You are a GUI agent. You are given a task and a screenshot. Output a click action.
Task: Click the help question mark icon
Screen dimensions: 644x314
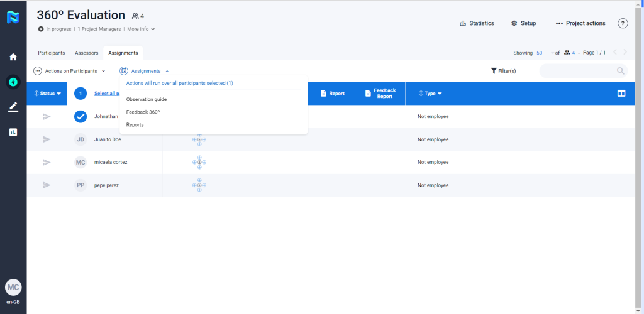[623, 23]
